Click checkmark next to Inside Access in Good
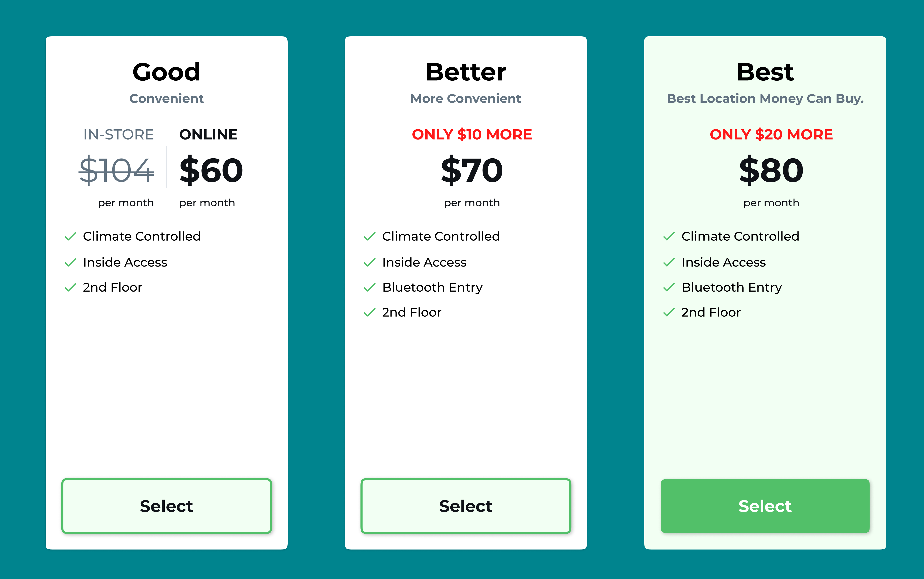 [x=70, y=262]
